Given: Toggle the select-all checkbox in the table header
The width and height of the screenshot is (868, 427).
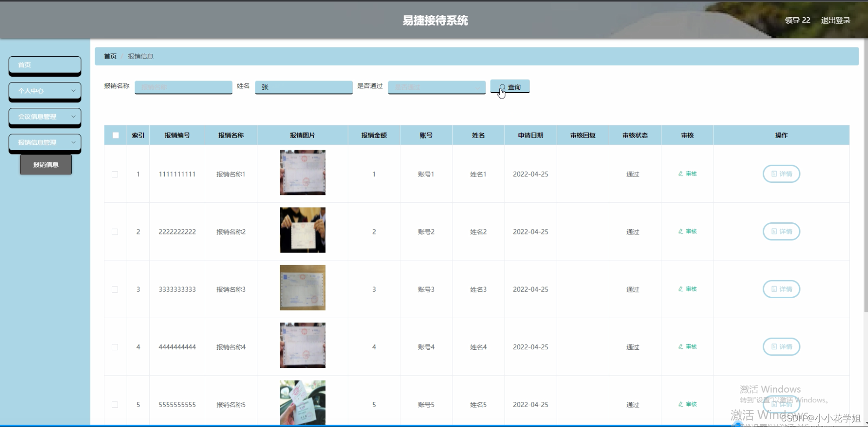Looking at the screenshot, I should [x=115, y=135].
